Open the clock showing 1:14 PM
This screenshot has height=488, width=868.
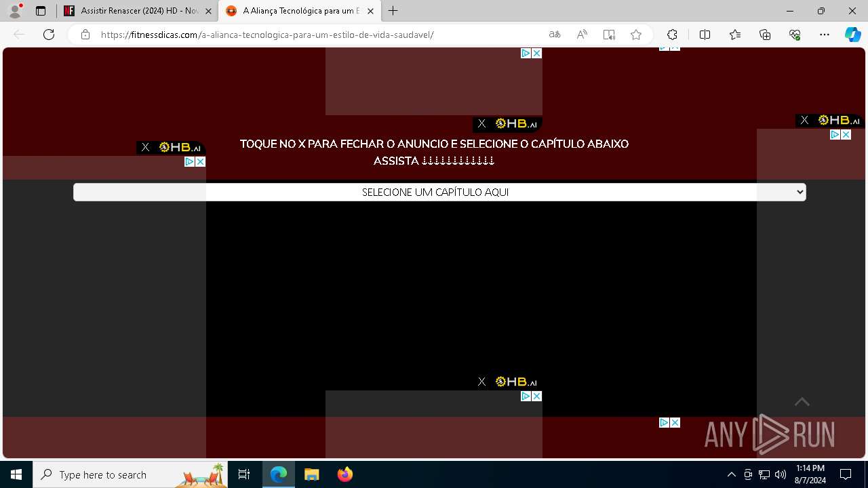point(810,474)
